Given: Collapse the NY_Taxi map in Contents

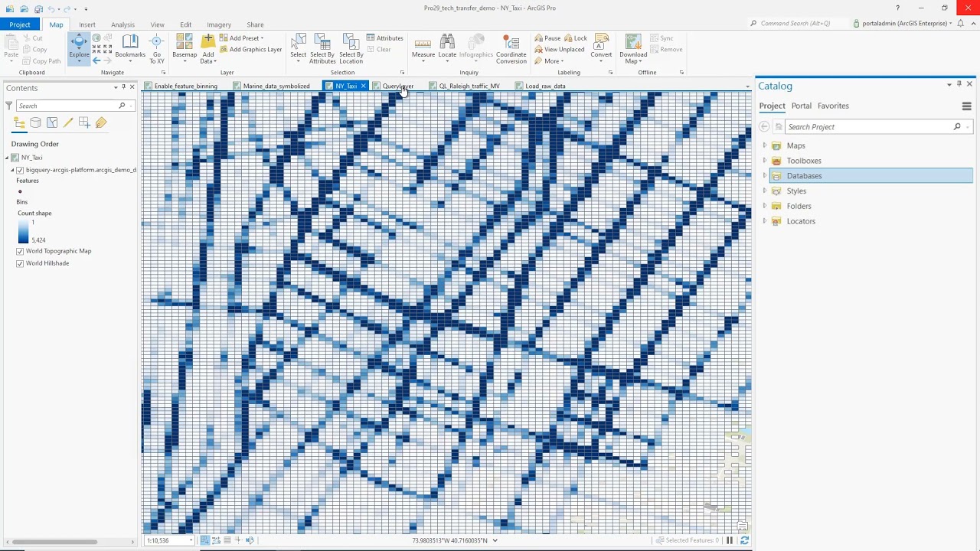Looking at the screenshot, I should click(7, 158).
